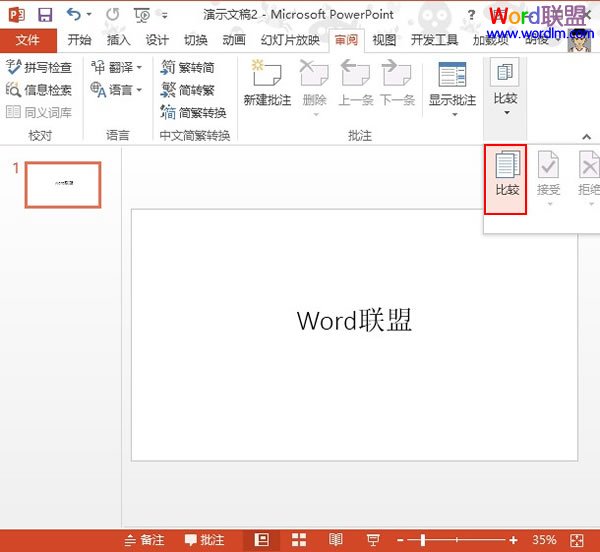Convert text with 繁转简
The image size is (600, 552).
click(x=188, y=67)
